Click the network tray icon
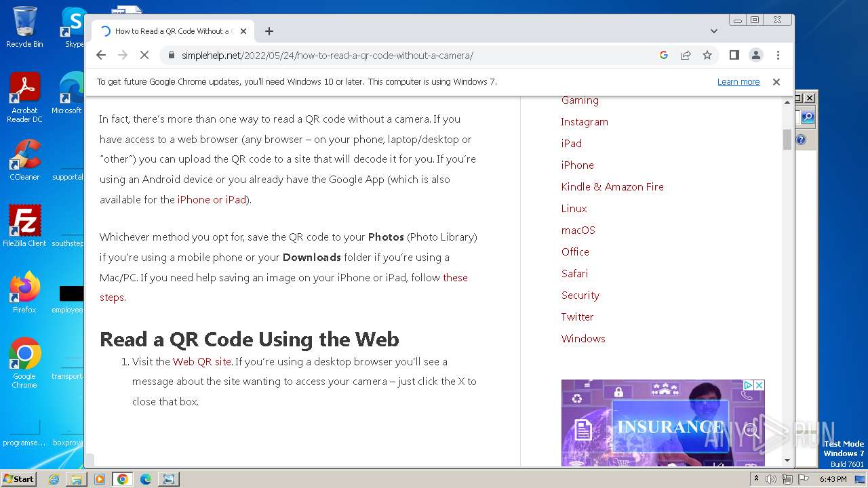868x488 pixels. click(x=787, y=479)
